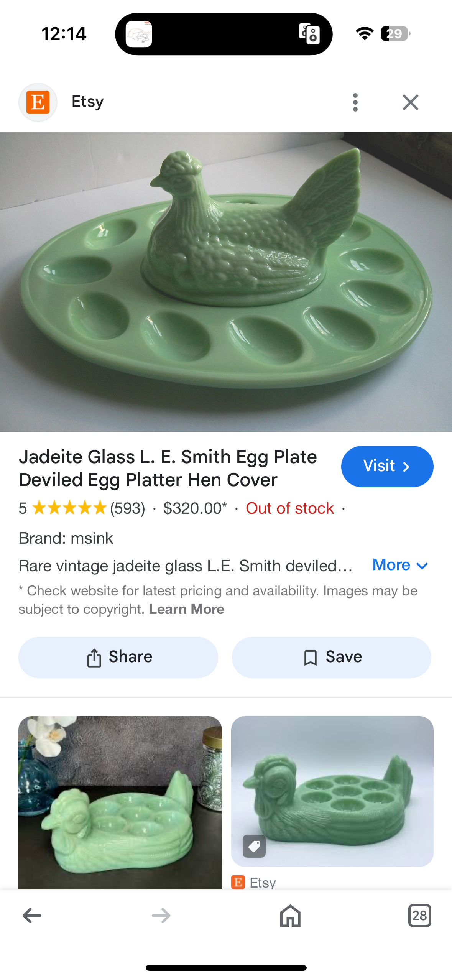Share this jadeite egg plate

[x=118, y=657]
